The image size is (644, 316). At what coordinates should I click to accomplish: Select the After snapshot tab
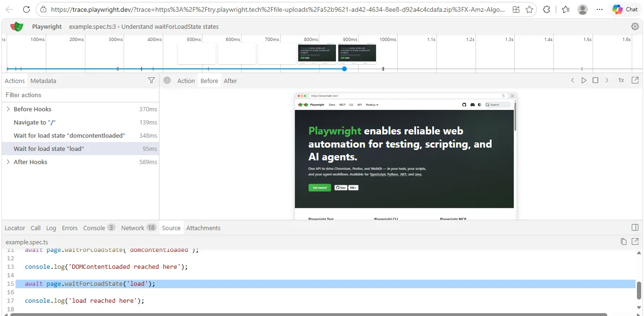tap(230, 81)
